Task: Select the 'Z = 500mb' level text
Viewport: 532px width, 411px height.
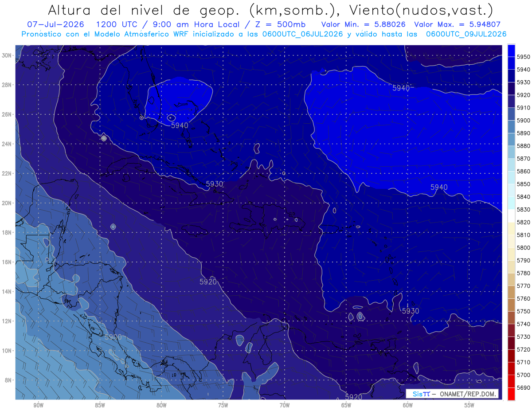Action: coord(280,24)
